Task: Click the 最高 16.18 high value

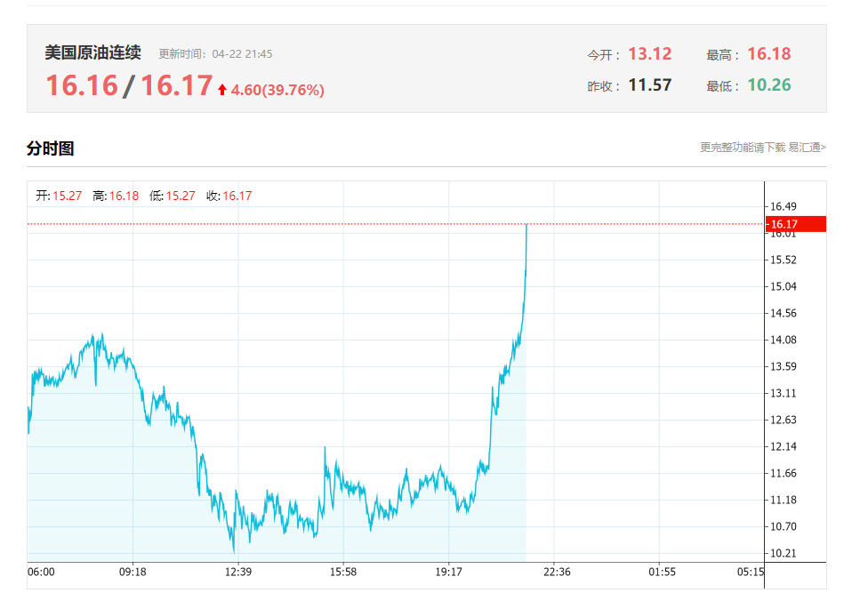Action: point(768,54)
